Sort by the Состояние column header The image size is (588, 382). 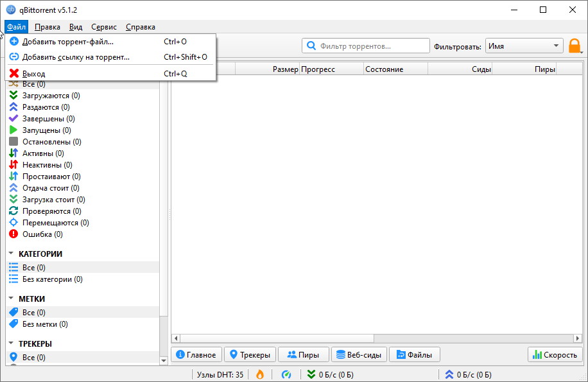pyautogui.click(x=395, y=69)
